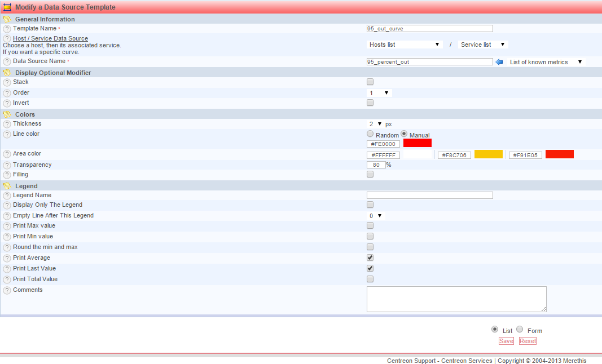Expand the List of known metrics dropdown
This screenshot has width=602, height=364.
tap(545, 62)
